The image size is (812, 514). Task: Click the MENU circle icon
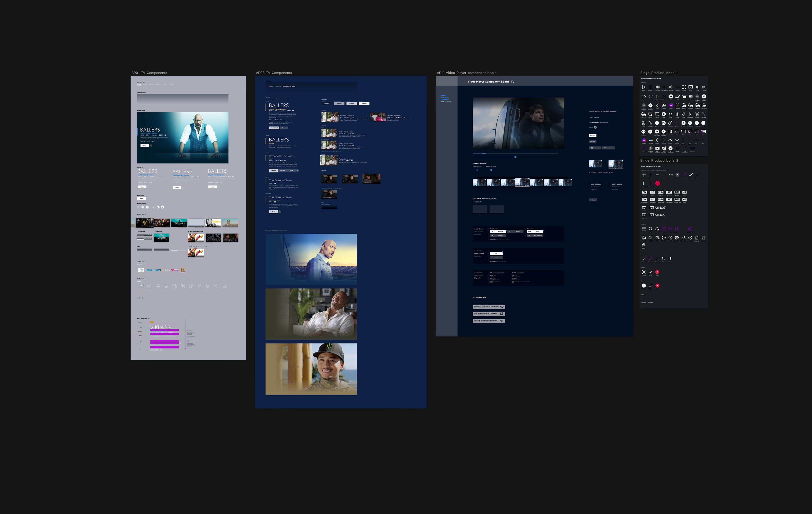(704, 123)
